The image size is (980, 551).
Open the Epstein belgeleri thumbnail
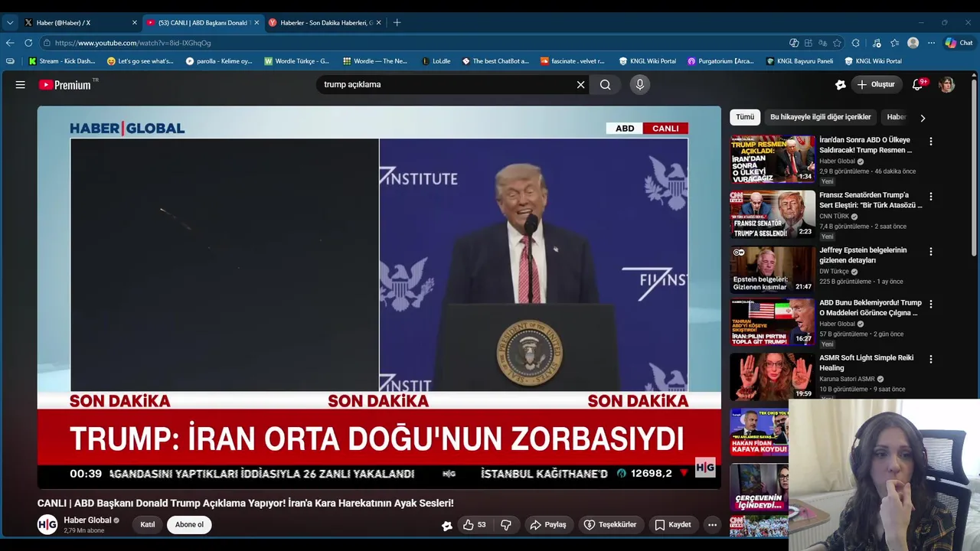coord(773,269)
